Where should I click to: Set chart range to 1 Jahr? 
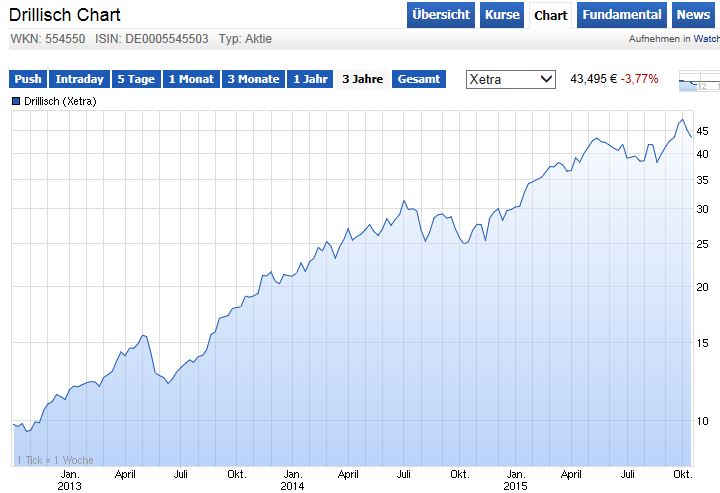click(310, 79)
